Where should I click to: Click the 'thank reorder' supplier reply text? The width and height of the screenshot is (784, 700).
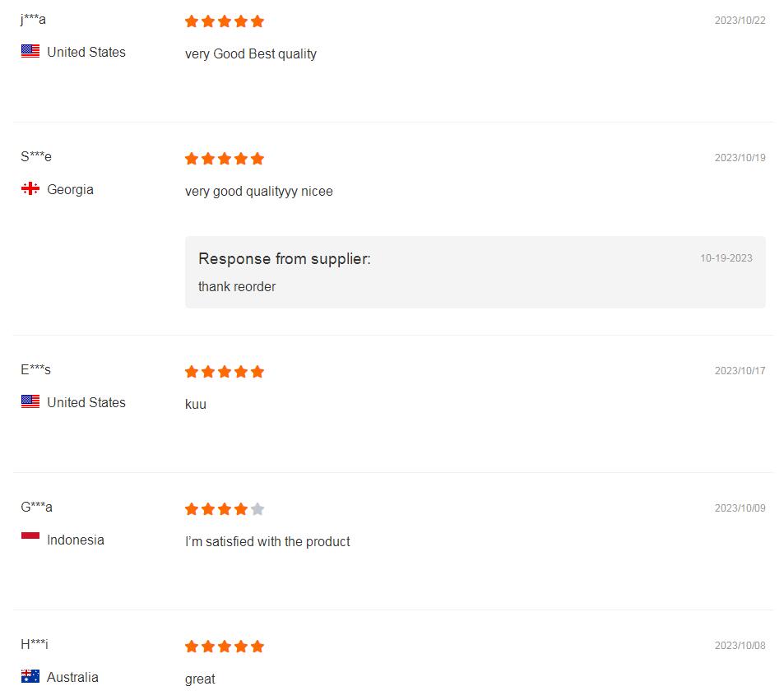237,287
